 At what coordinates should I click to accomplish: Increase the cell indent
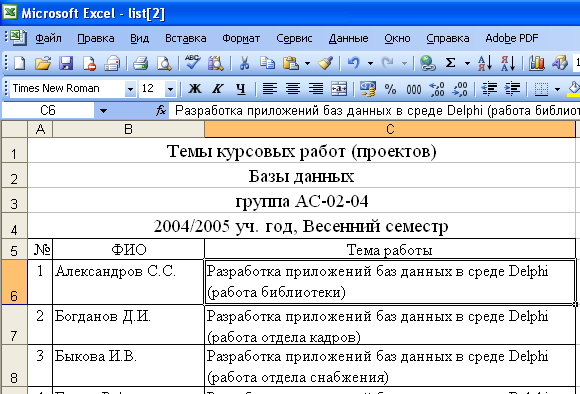point(512,89)
